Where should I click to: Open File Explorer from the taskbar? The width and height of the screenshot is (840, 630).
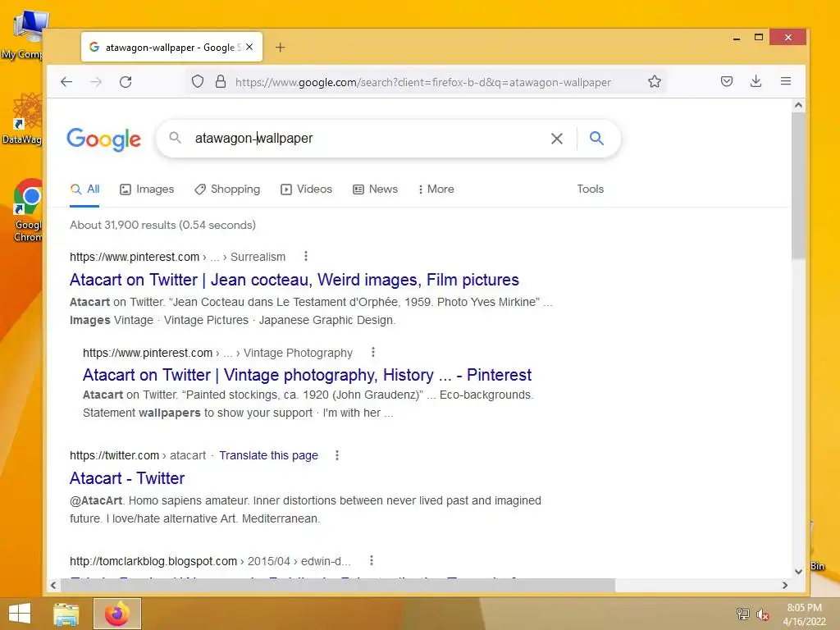click(x=66, y=614)
